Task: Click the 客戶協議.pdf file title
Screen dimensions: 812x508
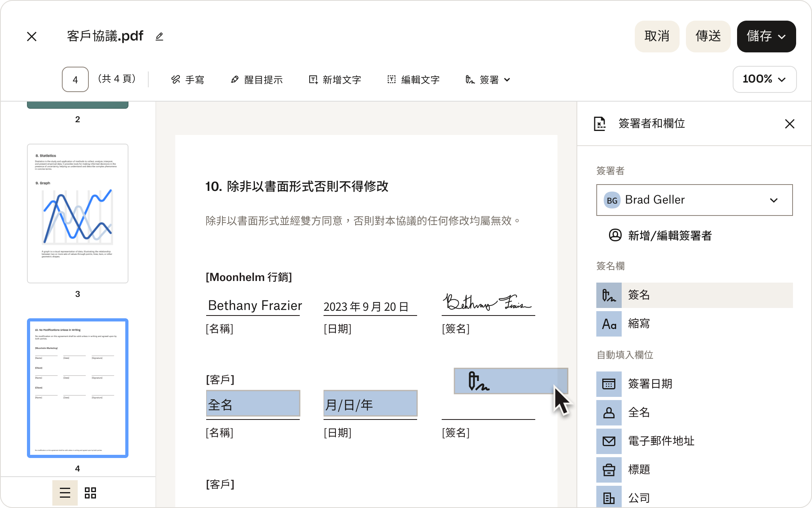Action: pos(105,36)
